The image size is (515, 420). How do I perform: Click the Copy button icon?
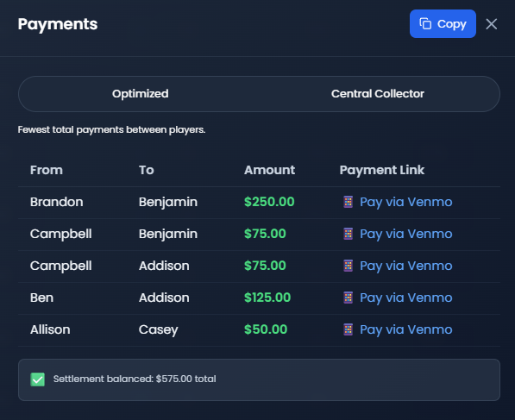[x=425, y=23]
